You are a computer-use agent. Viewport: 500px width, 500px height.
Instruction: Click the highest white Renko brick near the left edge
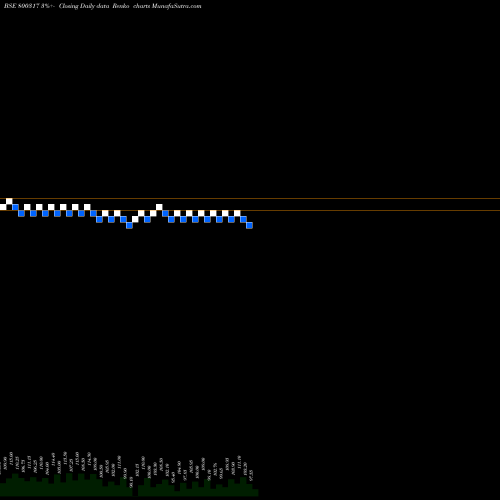click(9, 201)
